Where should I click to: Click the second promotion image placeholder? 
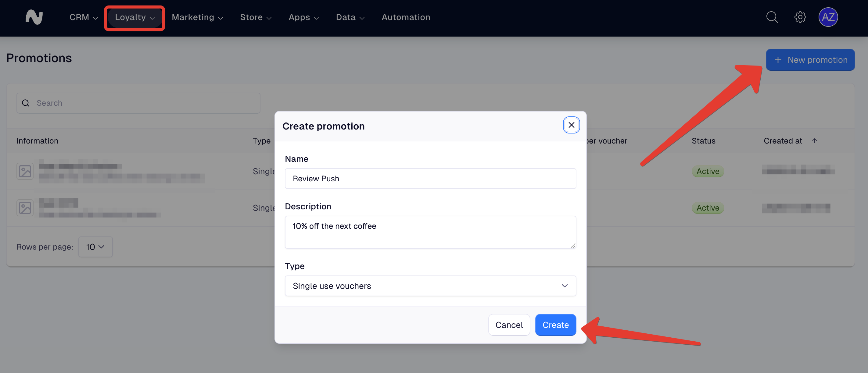coord(25,208)
